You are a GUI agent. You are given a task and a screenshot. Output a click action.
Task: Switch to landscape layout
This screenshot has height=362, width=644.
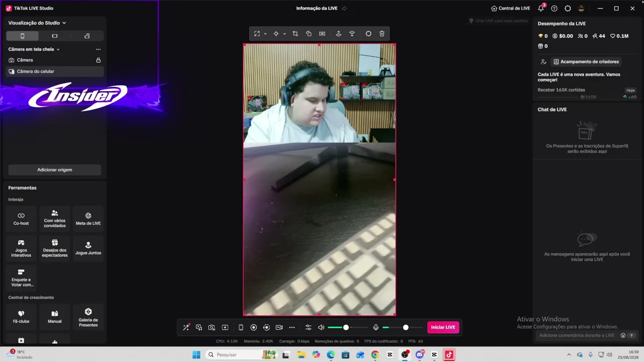coord(55,36)
